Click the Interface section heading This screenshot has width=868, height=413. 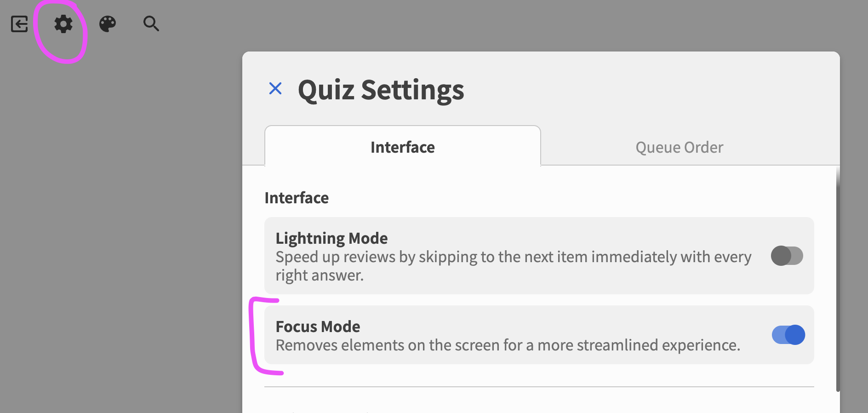tap(297, 198)
